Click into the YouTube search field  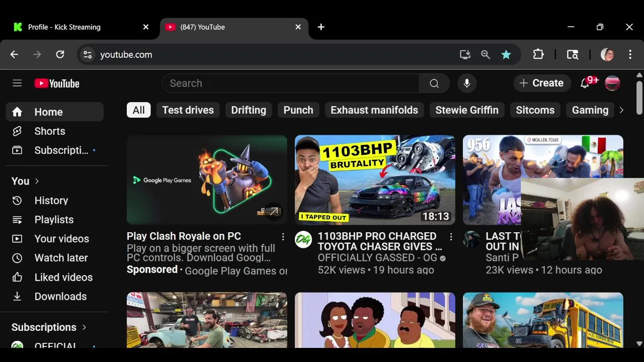tap(291, 83)
